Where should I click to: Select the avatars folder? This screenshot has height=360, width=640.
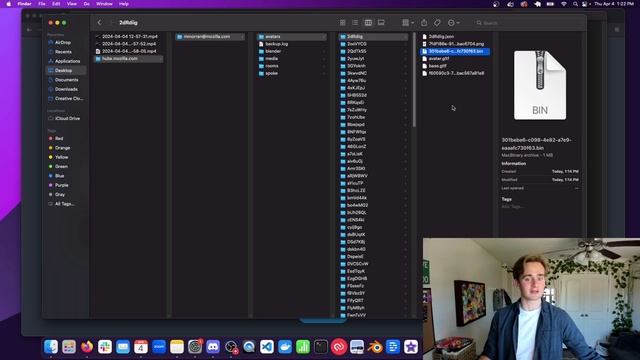pos(292,37)
